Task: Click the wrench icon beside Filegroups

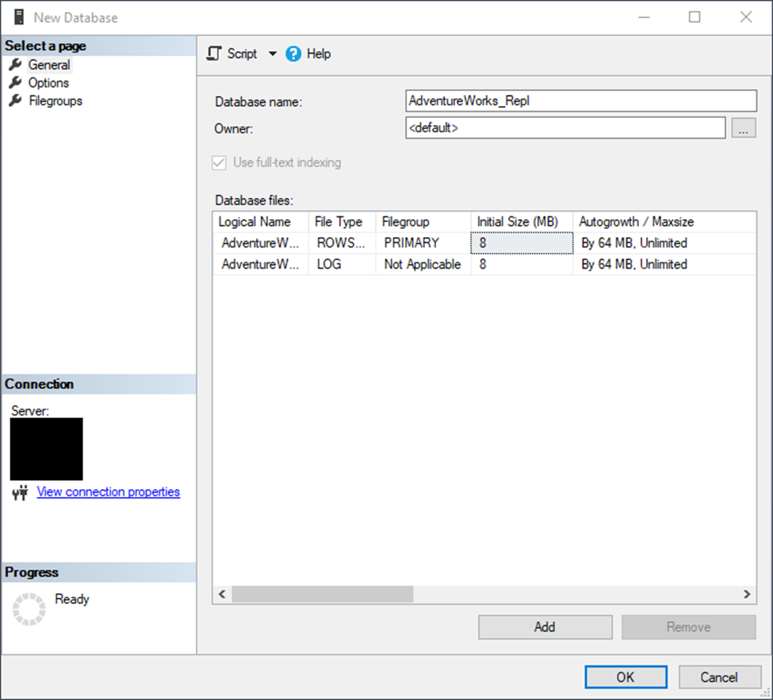Action: click(15, 101)
